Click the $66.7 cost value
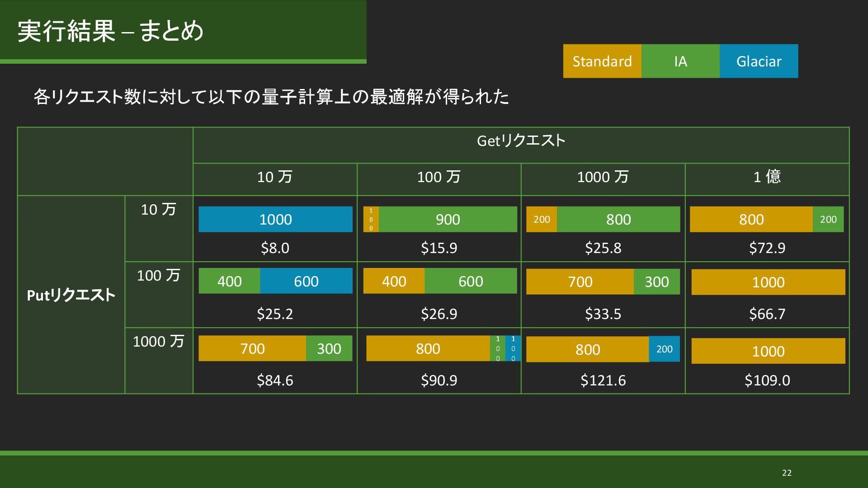The image size is (868, 488). [x=767, y=314]
